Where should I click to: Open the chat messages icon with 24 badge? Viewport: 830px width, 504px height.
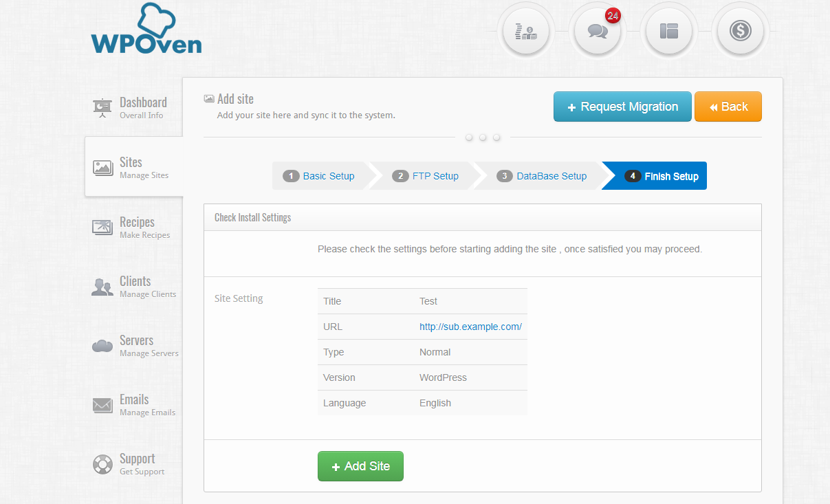pyautogui.click(x=598, y=31)
